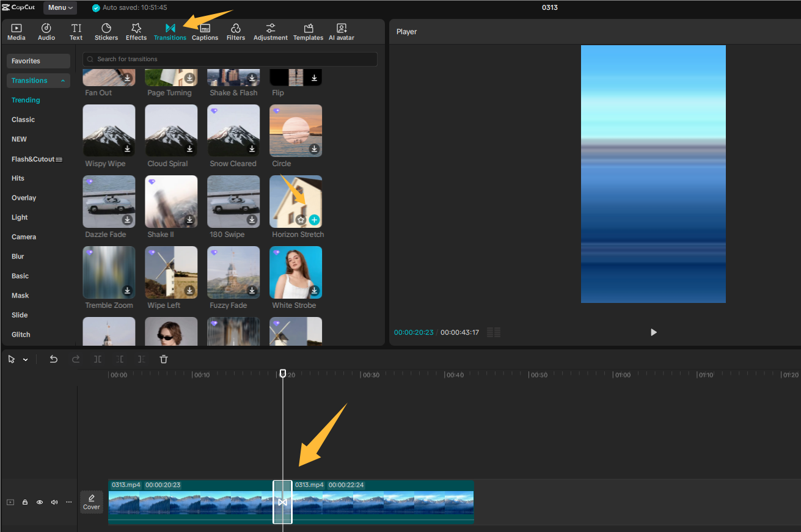
Task: Open the Text panel
Action: 76,31
